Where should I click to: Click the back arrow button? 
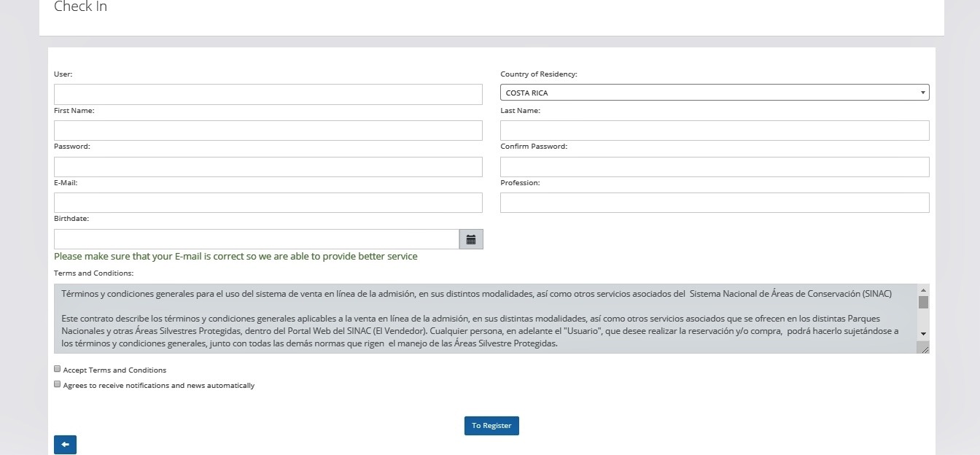65,445
